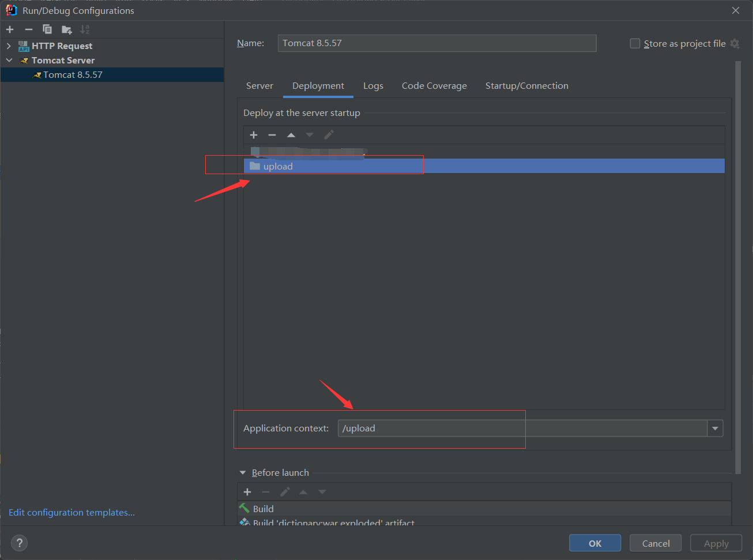Toggle Store as project file checkbox

pyautogui.click(x=635, y=44)
